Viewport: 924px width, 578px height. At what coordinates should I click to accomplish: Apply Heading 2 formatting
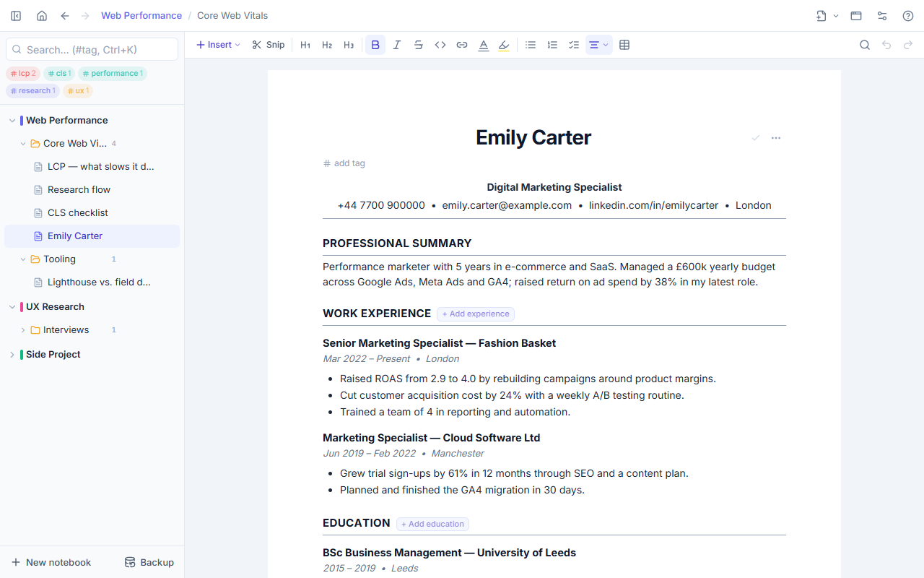pos(327,45)
